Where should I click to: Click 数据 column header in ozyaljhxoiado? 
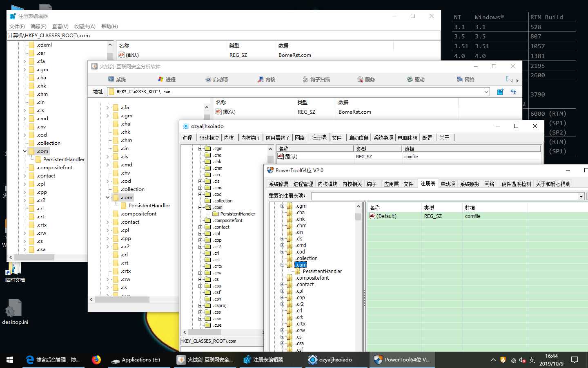[x=471, y=149]
